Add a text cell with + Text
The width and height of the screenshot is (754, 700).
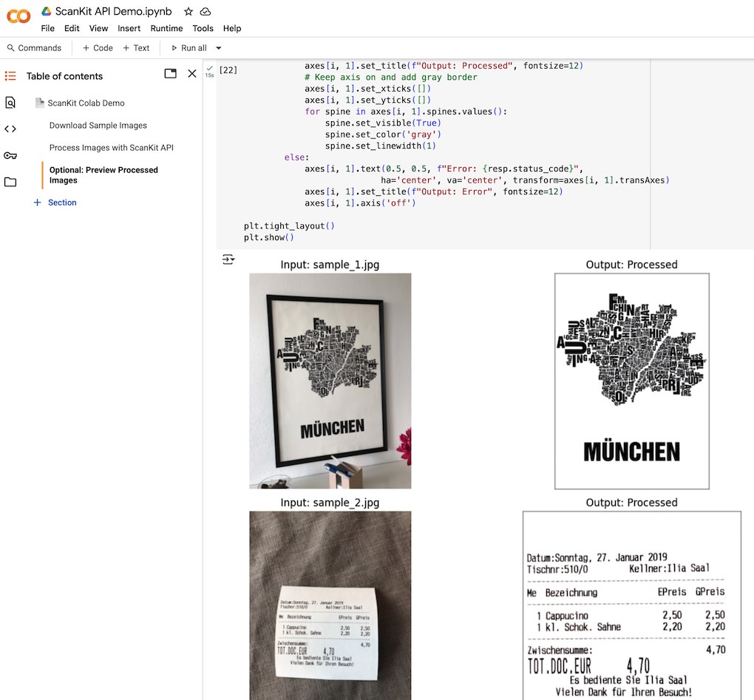point(137,47)
